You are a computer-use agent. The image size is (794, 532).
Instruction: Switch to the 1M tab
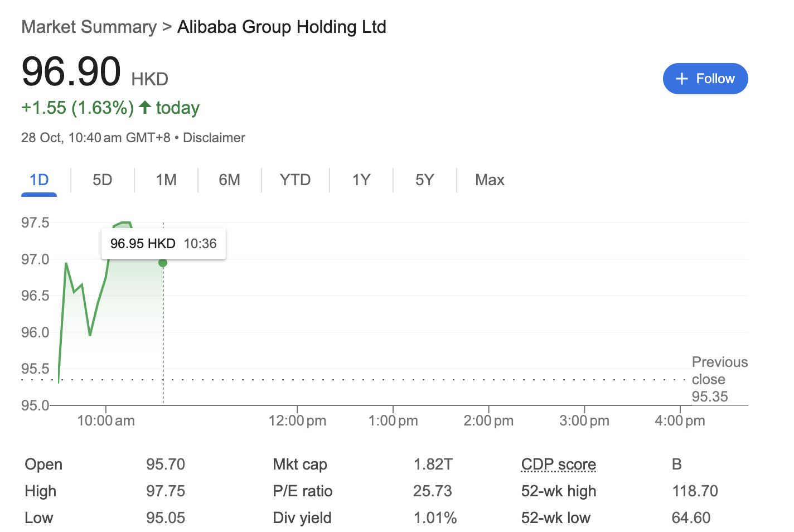click(166, 180)
